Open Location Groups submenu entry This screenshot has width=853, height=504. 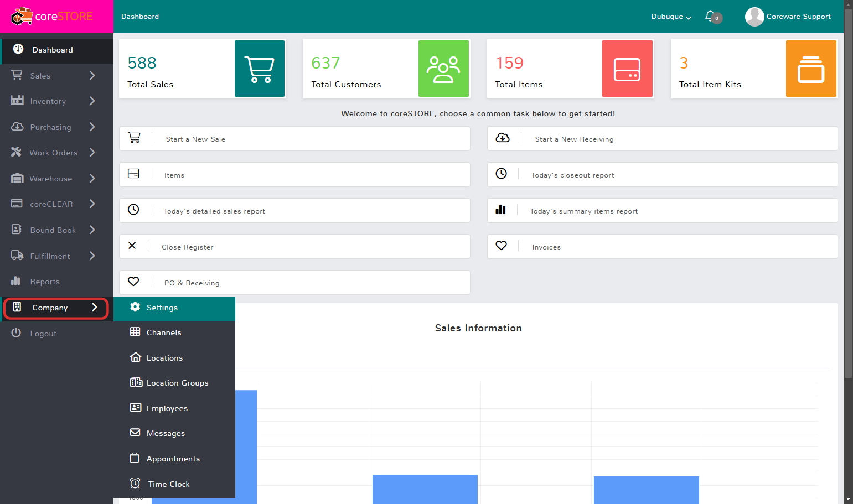174,383
